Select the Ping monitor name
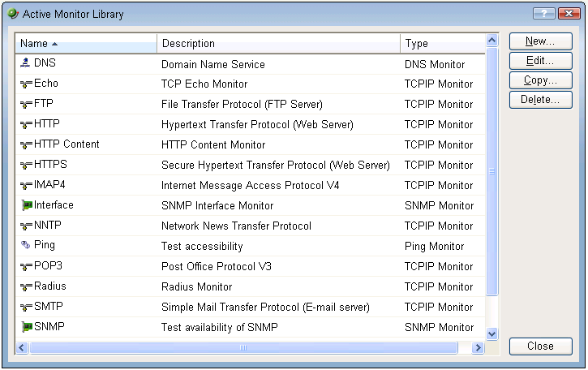This screenshot has width=588, height=370. (45, 245)
